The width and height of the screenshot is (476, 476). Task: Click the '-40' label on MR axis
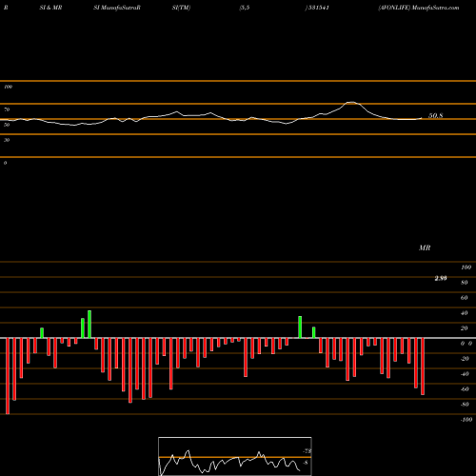(465, 374)
